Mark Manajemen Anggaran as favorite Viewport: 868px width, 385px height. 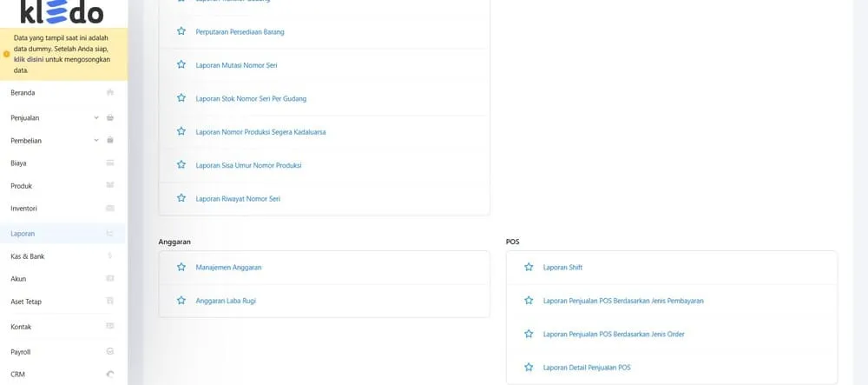tap(181, 267)
